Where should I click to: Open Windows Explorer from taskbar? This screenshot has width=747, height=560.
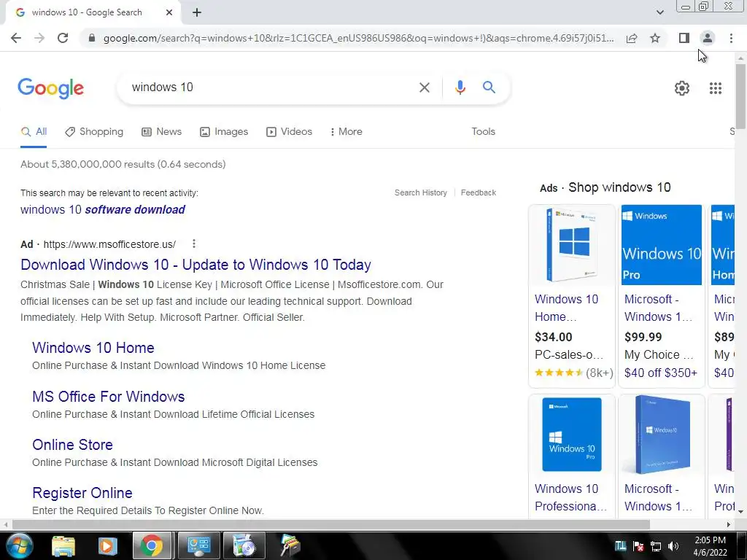click(x=63, y=545)
